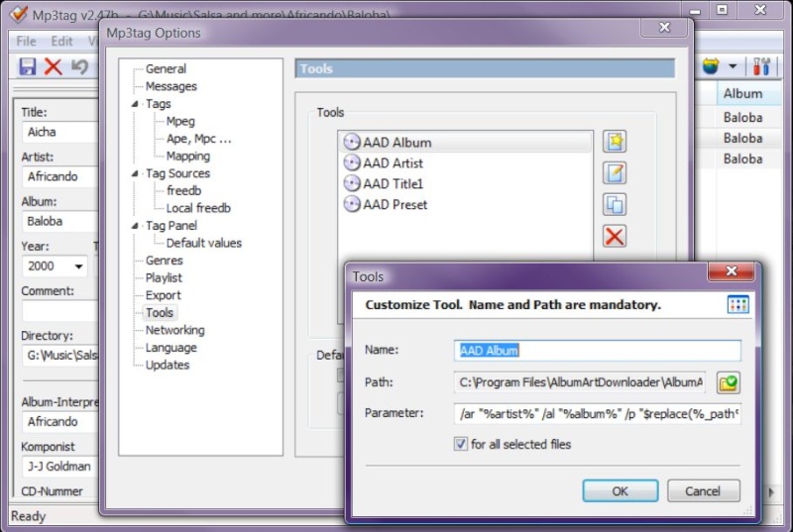Click the browse folder icon next to Path
This screenshot has height=532, width=793.
point(729,383)
